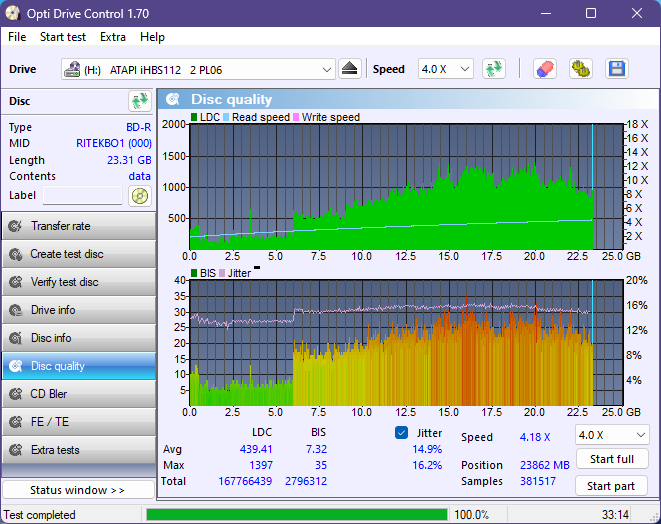The height and width of the screenshot is (524, 661).
Task: Click the measured speed value 4.18 X
Action: [535, 437]
